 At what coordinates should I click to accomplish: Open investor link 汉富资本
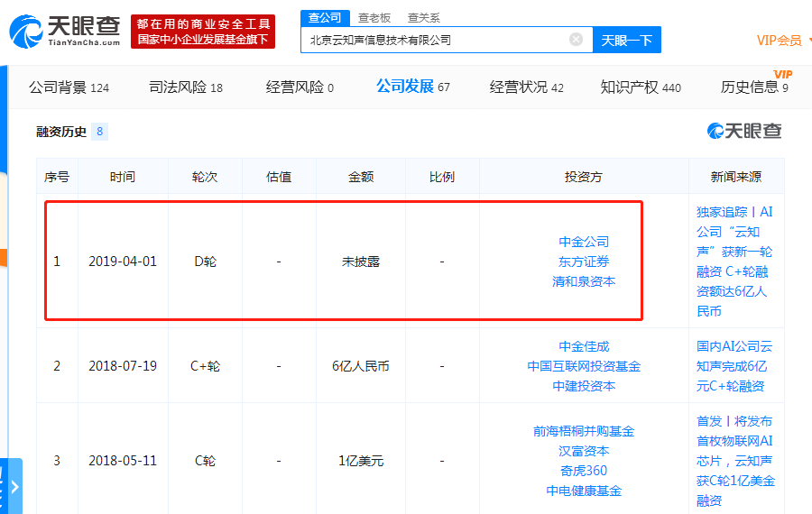point(584,451)
